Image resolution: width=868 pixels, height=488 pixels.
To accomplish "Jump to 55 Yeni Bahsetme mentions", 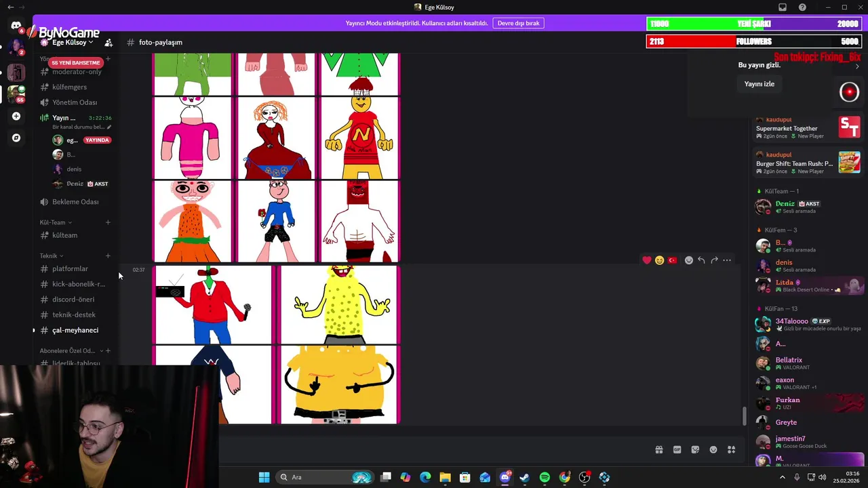I will [x=76, y=62].
